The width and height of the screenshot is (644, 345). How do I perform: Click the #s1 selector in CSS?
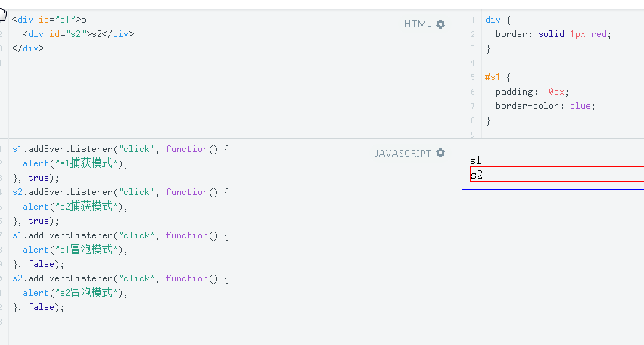click(x=493, y=77)
